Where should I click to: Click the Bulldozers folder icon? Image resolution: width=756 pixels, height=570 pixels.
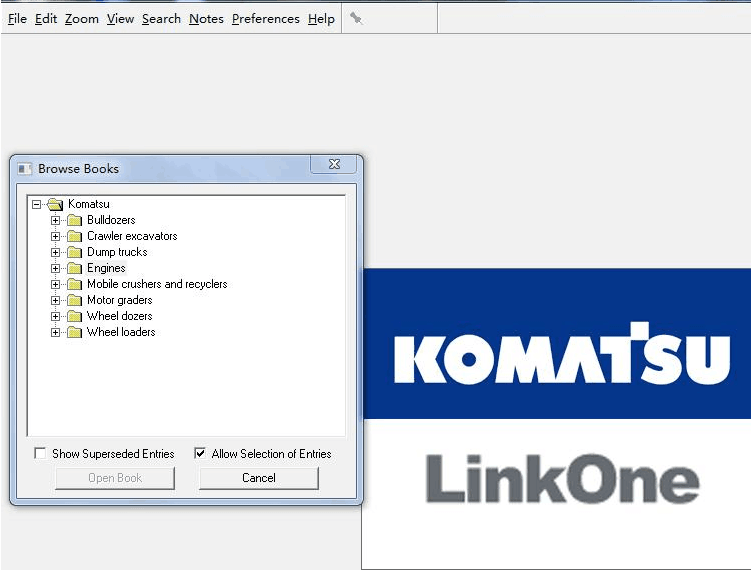74,220
